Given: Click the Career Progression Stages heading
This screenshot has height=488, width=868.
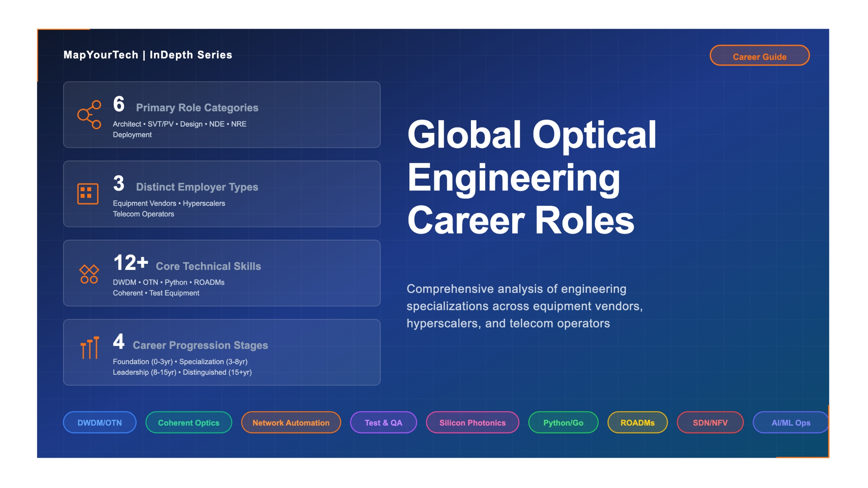Looking at the screenshot, I should pyautogui.click(x=200, y=345).
